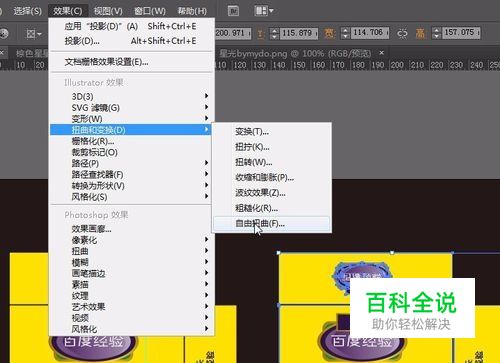
Task: Open 文档栅格效果设置(E)... dialog
Action: click(131, 62)
